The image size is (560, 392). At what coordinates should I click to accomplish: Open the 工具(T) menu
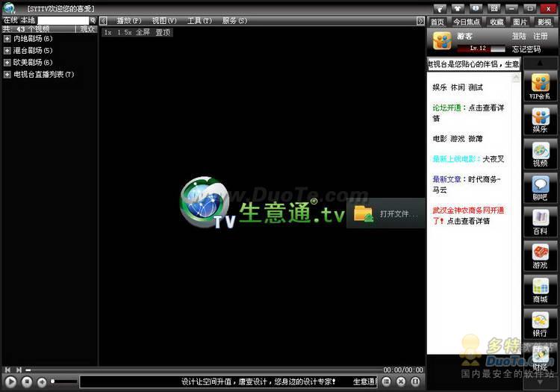click(x=199, y=21)
